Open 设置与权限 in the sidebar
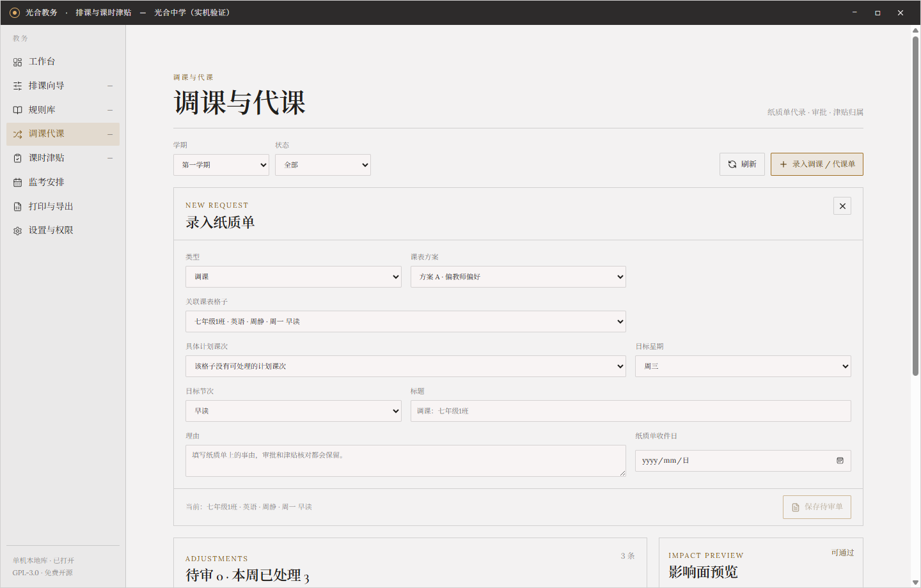This screenshot has width=921, height=588. click(x=63, y=230)
